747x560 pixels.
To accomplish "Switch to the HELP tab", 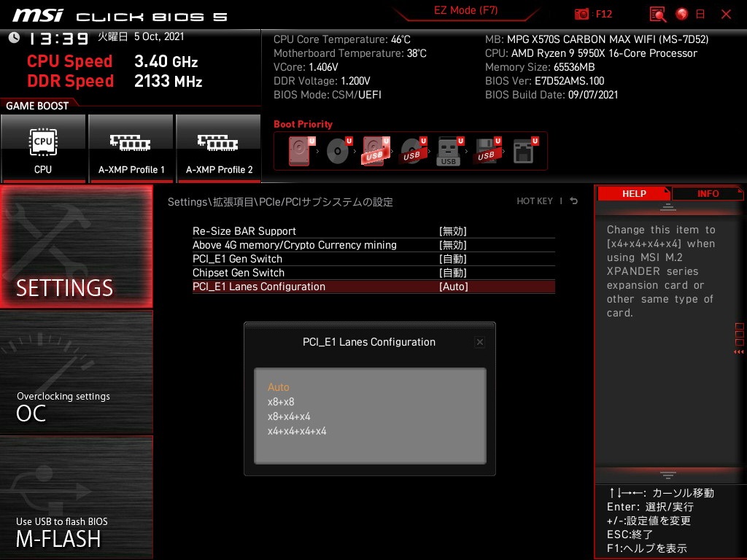I will (x=634, y=193).
